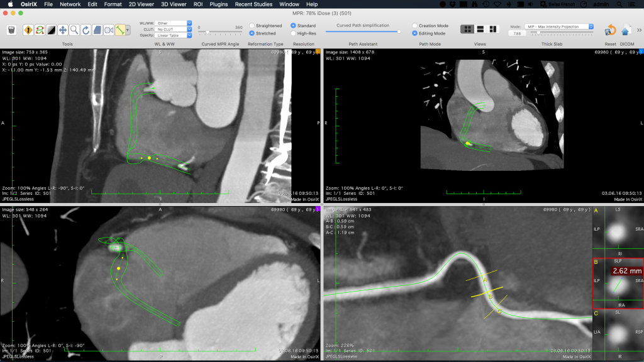The height and width of the screenshot is (362, 644).
Task: Enable High-Res resolution option
Action: coord(294,33)
